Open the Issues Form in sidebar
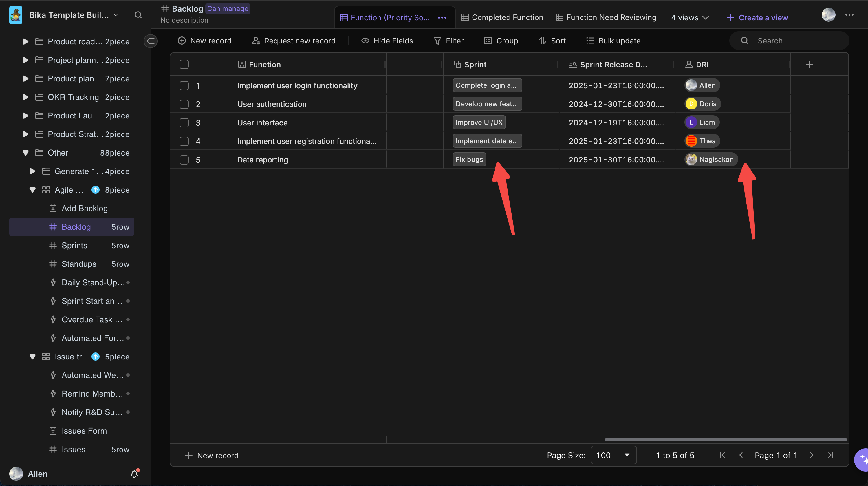 [72, 431]
